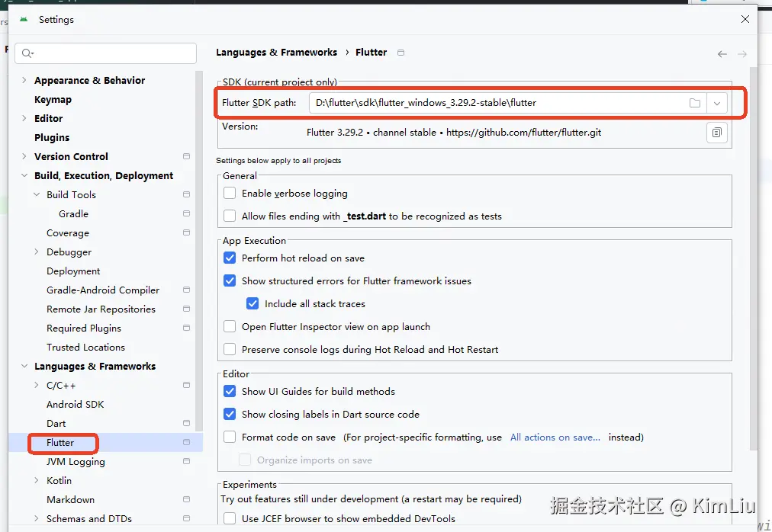Uncheck Show UI Guides for build methods
Screen dimensions: 772x532
click(230, 391)
